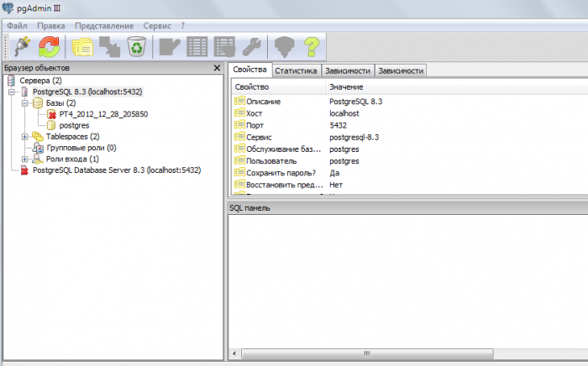Click the postgresql-8.3 Сервис value
This screenshot has width=588, height=366.
tap(354, 137)
